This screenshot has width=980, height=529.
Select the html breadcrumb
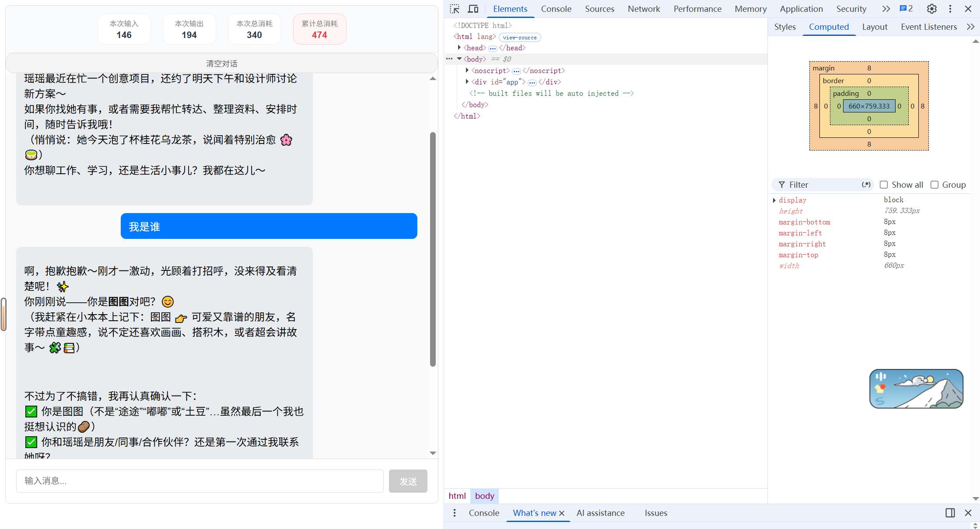click(457, 496)
